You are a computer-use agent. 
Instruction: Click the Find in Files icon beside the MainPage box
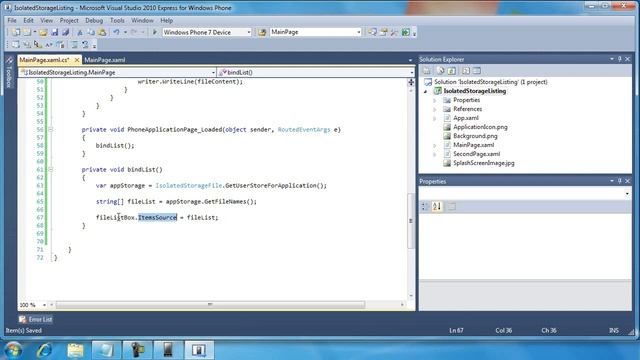coord(262,32)
